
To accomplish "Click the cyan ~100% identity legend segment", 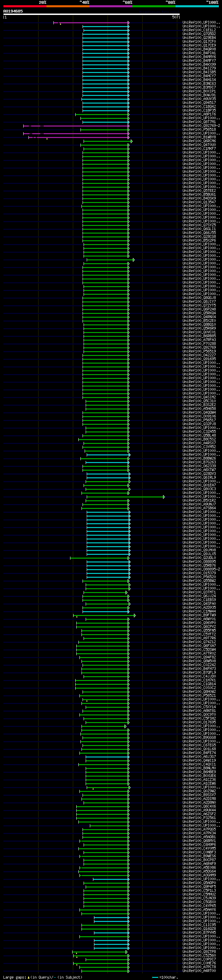I will coord(197,7).
